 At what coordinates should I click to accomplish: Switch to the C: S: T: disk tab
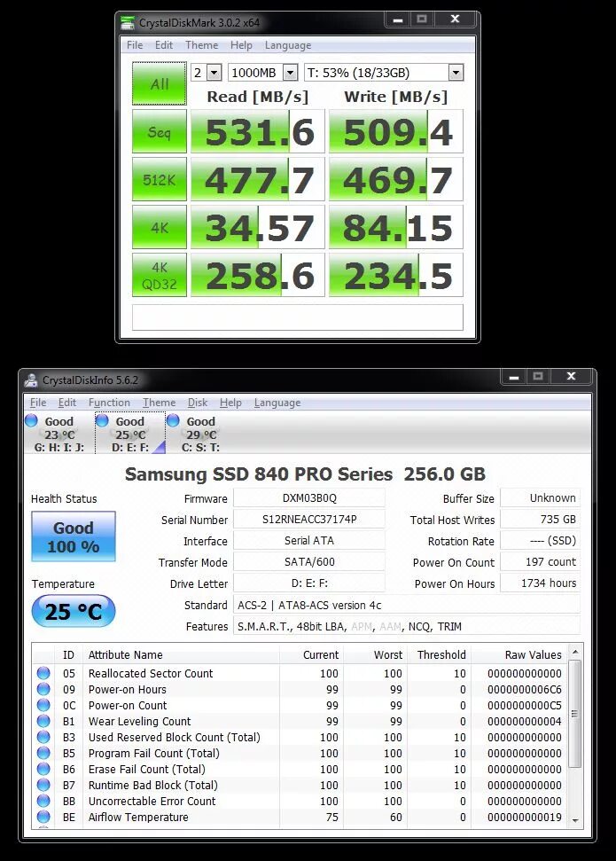[x=200, y=434]
